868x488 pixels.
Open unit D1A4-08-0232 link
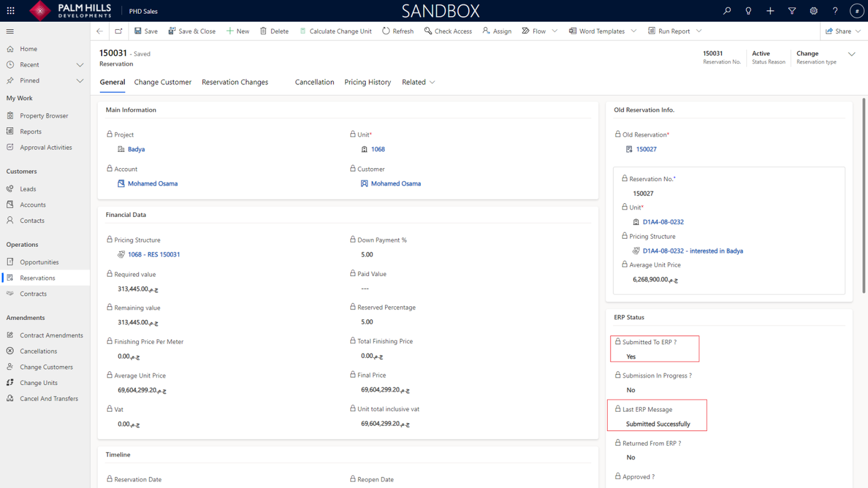(x=663, y=222)
